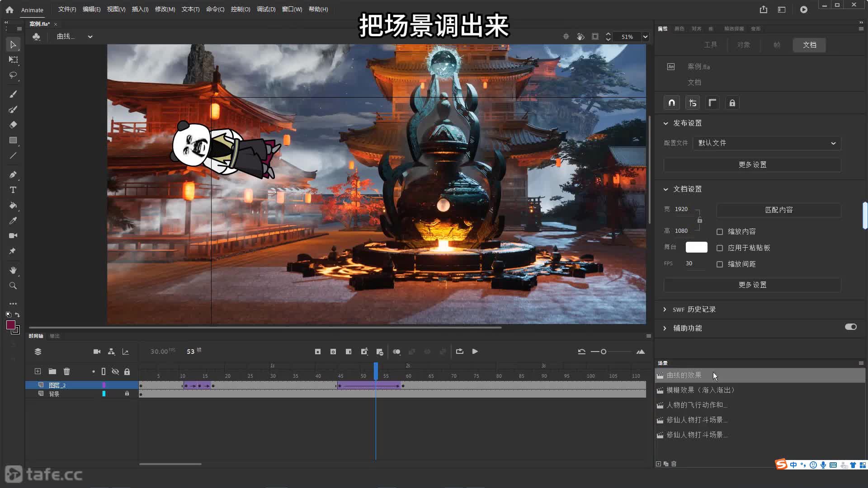
Task: Click the New Layer icon
Action: click(x=38, y=371)
